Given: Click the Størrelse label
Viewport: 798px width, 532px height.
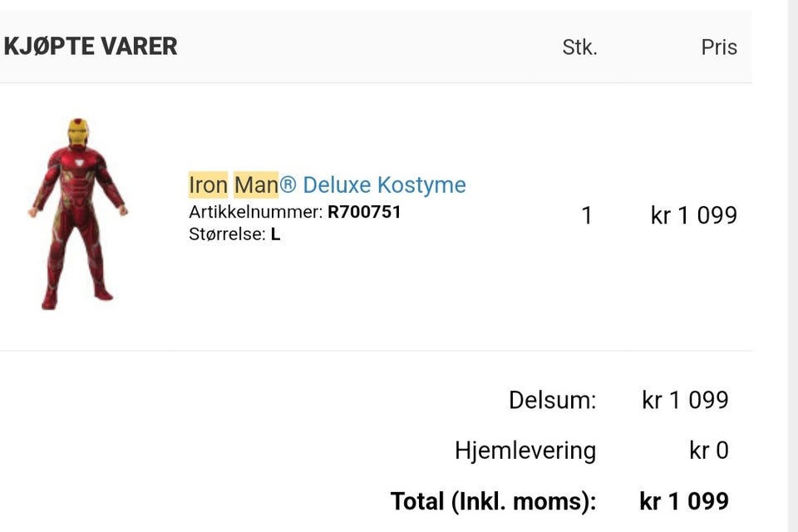Looking at the screenshot, I should [226, 234].
